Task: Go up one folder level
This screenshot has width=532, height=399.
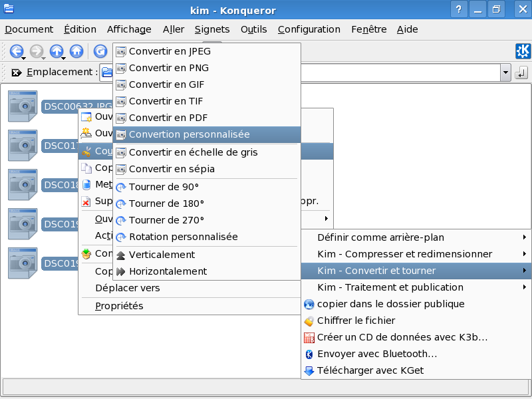Action: [57, 51]
